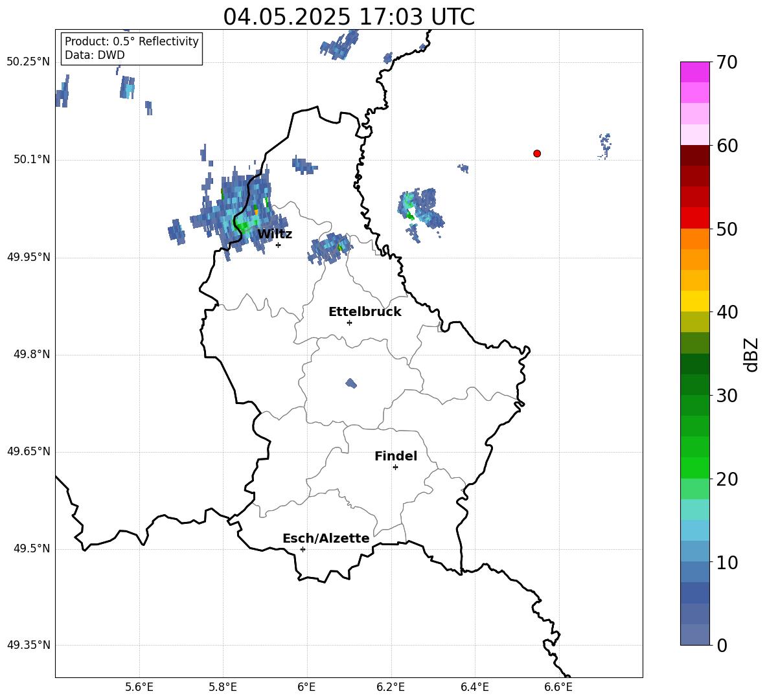The image size is (767, 700).
Task: Click the 10 tick on colorbar
Action: (727, 562)
